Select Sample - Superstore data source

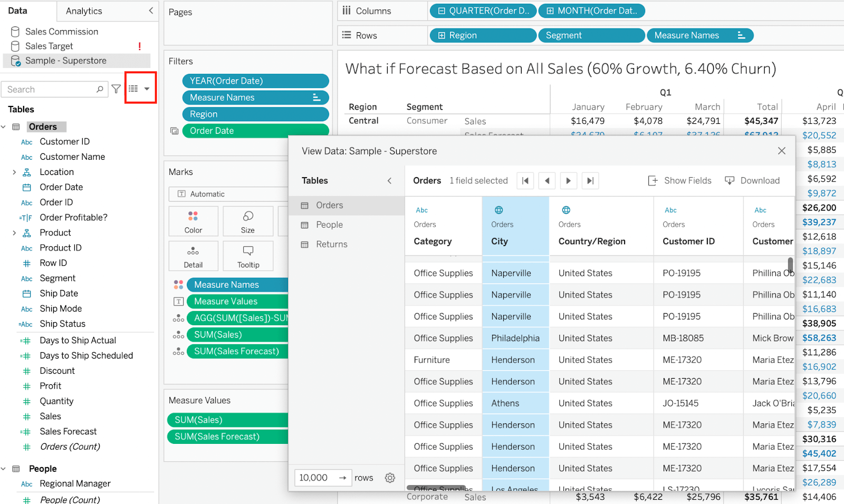pyautogui.click(x=76, y=61)
